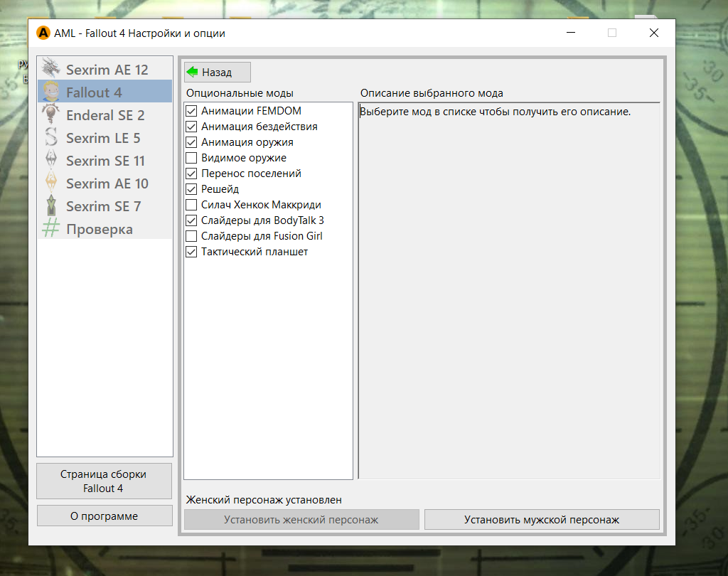
Task: Click the green back arrow icon
Action: [192, 72]
